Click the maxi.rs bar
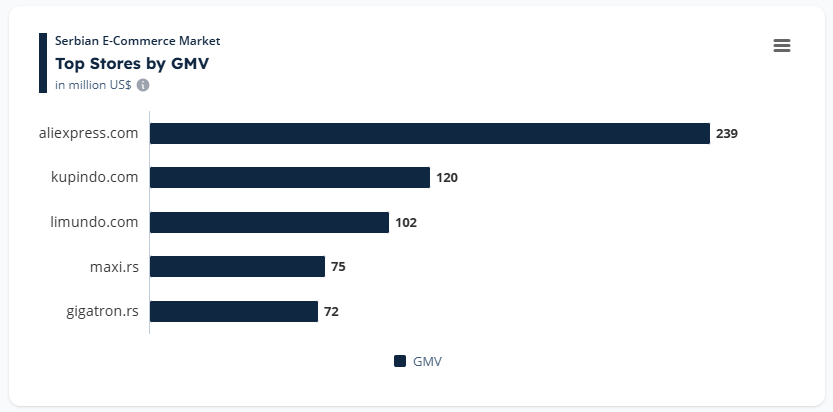 pyautogui.click(x=237, y=266)
